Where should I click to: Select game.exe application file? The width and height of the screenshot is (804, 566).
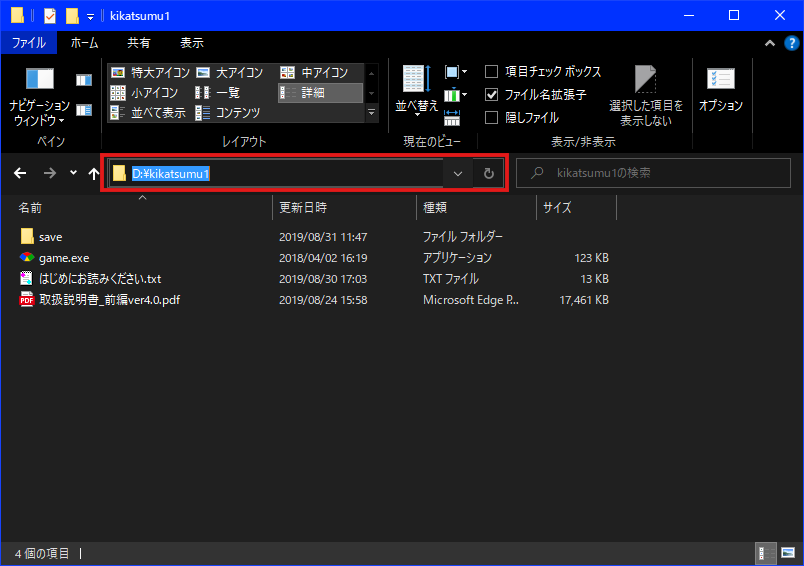pos(64,258)
